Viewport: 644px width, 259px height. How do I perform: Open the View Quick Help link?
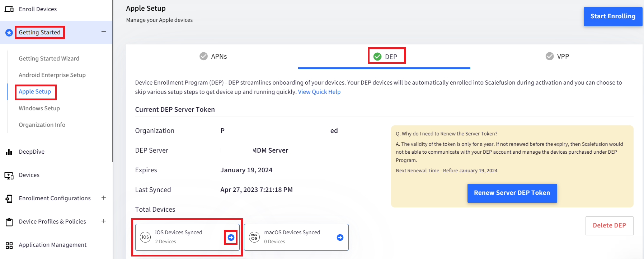319,92
